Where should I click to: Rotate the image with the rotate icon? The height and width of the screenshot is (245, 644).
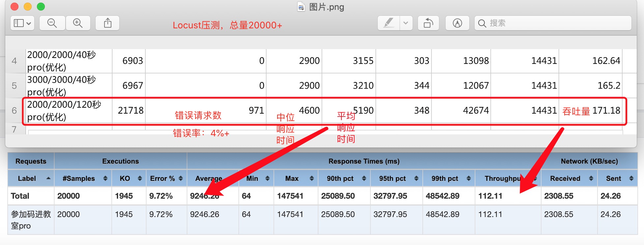[x=428, y=23]
